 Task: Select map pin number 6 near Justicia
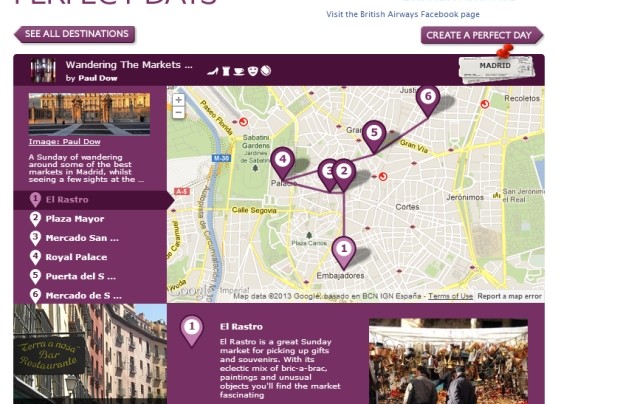click(428, 100)
